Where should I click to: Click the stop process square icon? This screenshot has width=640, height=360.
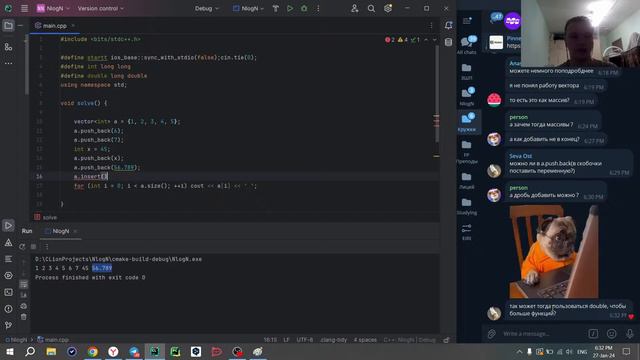33,247
